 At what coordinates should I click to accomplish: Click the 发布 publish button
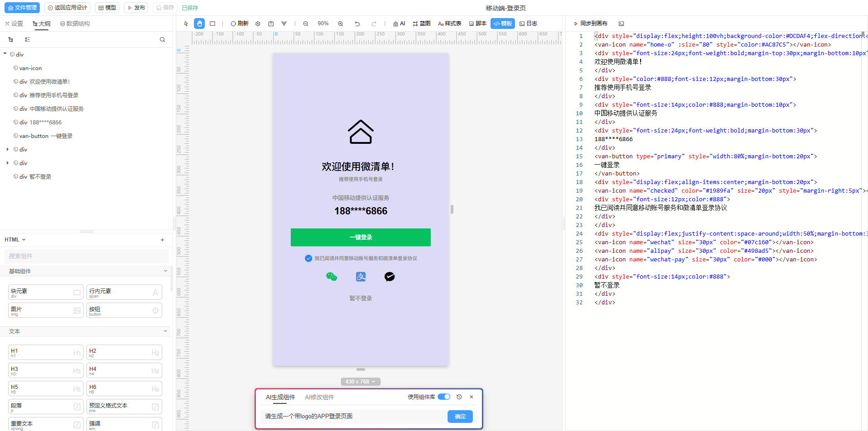136,7
